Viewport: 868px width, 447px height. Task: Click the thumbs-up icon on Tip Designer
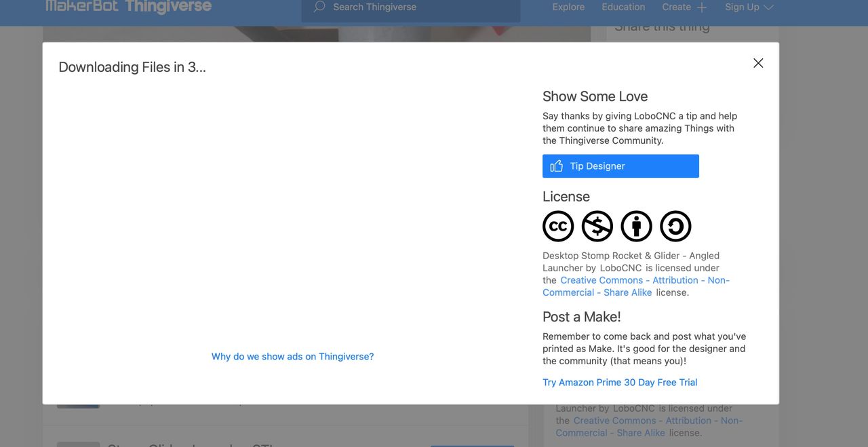557,166
